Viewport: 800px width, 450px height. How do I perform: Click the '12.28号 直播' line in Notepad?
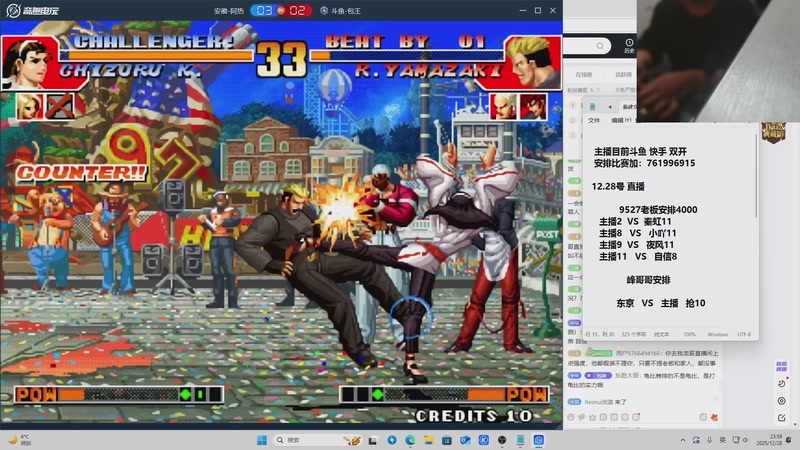pyautogui.click(x=618, y=186)
